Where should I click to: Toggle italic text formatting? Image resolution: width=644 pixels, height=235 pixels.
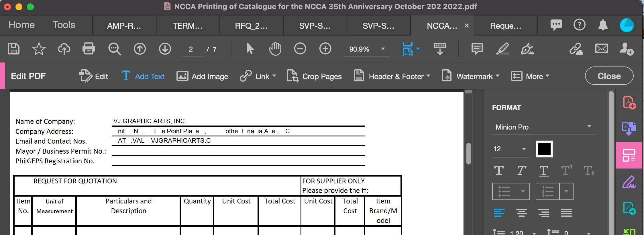[521, 170]
